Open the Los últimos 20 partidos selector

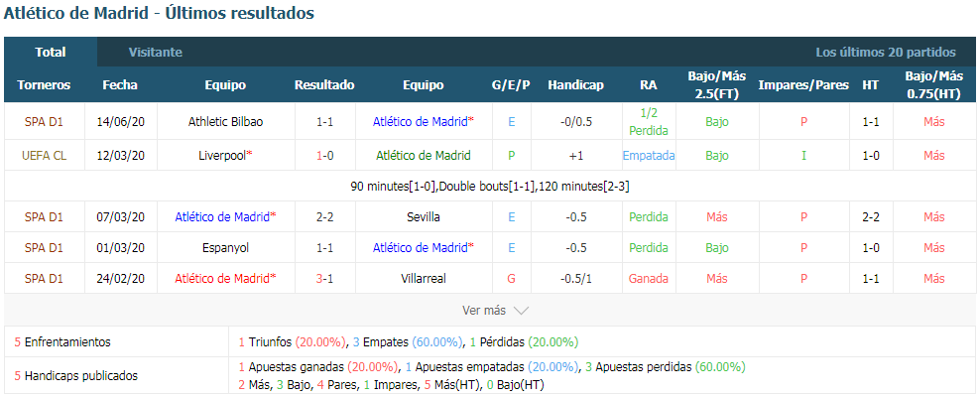pyautogui.click(x=886, y=53)
